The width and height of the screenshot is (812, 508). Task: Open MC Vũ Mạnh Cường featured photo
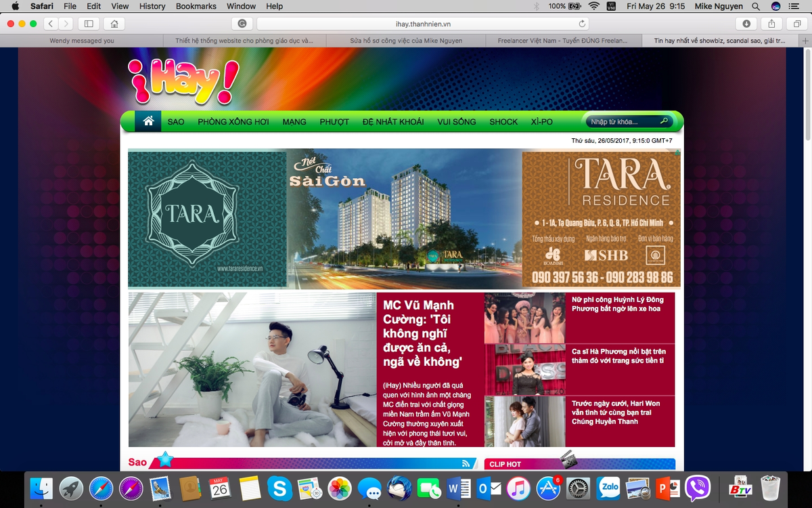click(x=252, y=370)
